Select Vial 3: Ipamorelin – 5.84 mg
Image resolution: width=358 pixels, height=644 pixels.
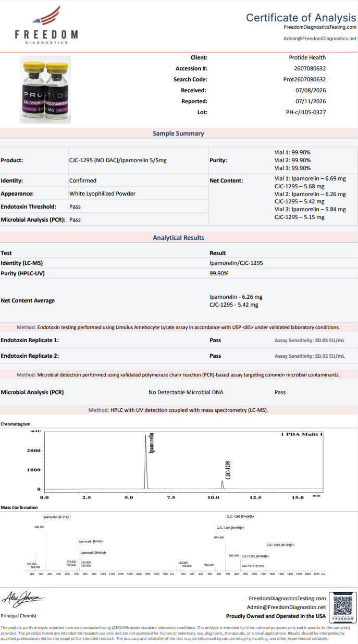click(x=310, y=209)
